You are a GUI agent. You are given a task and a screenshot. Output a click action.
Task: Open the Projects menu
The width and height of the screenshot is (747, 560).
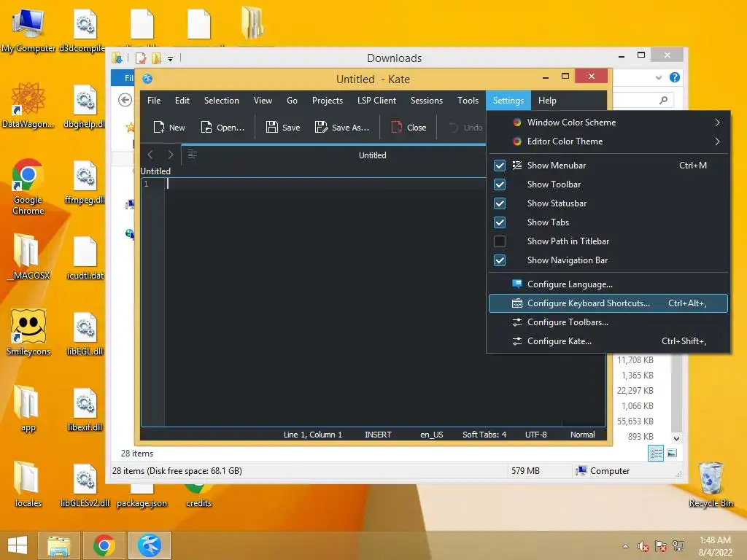pos(328,101)
